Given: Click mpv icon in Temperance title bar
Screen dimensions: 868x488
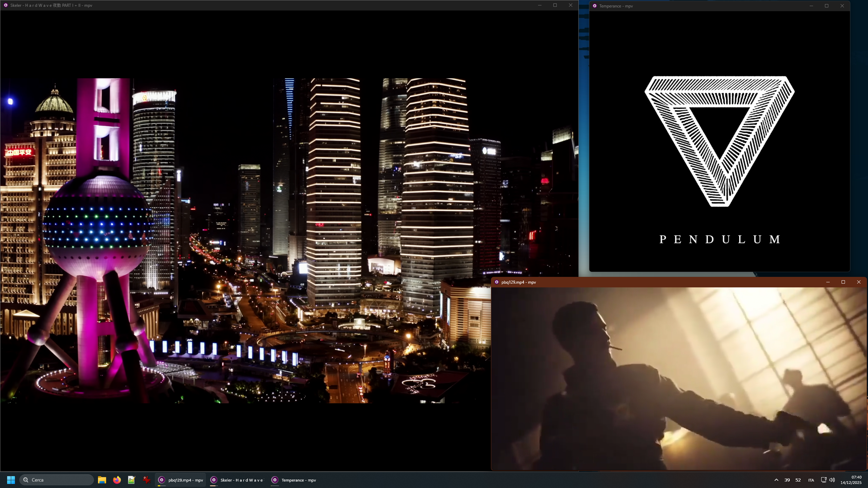Looking at the screenshot, I should point(595,6).
